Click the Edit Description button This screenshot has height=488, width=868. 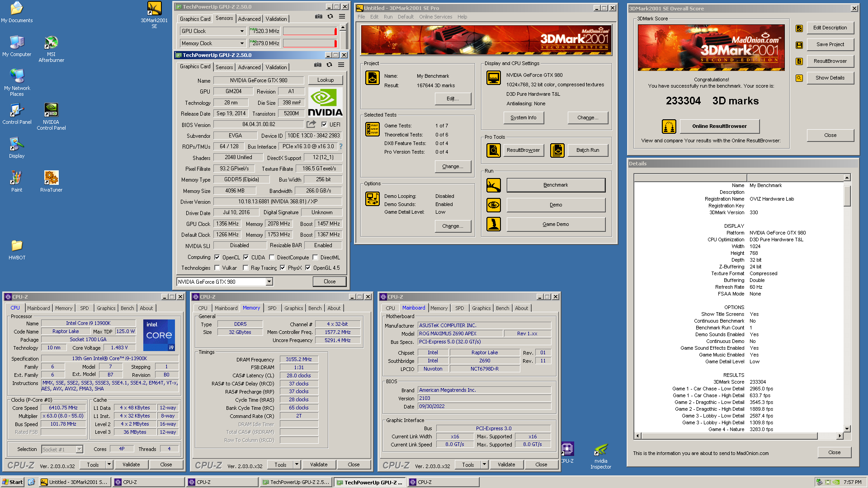pos(830,28)
